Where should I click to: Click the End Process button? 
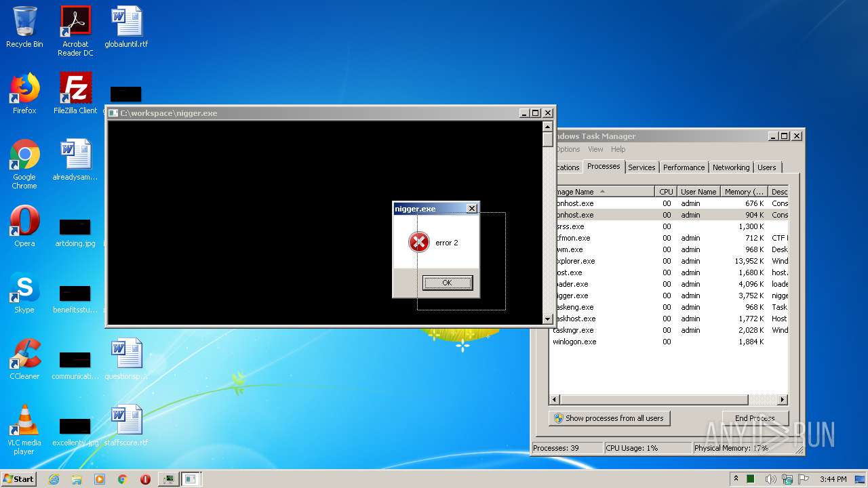(754, 418)
